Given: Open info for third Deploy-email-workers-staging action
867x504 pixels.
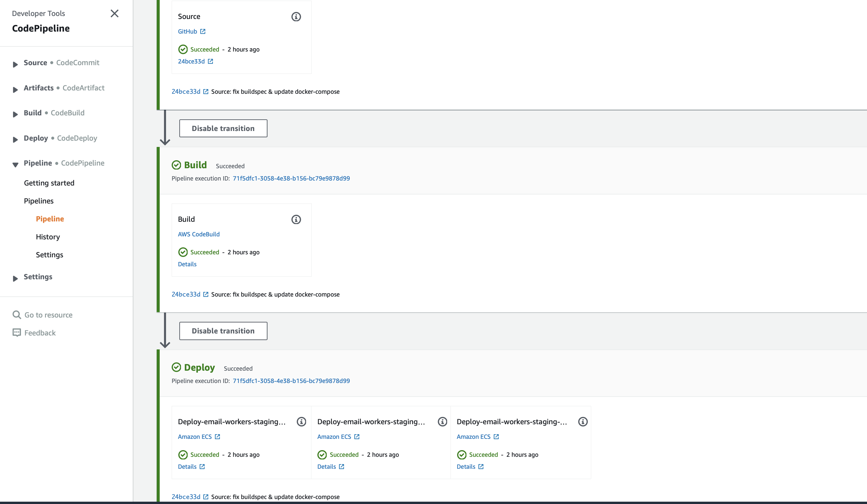Looking at the screenshot, I should click(x=583, y=422).
